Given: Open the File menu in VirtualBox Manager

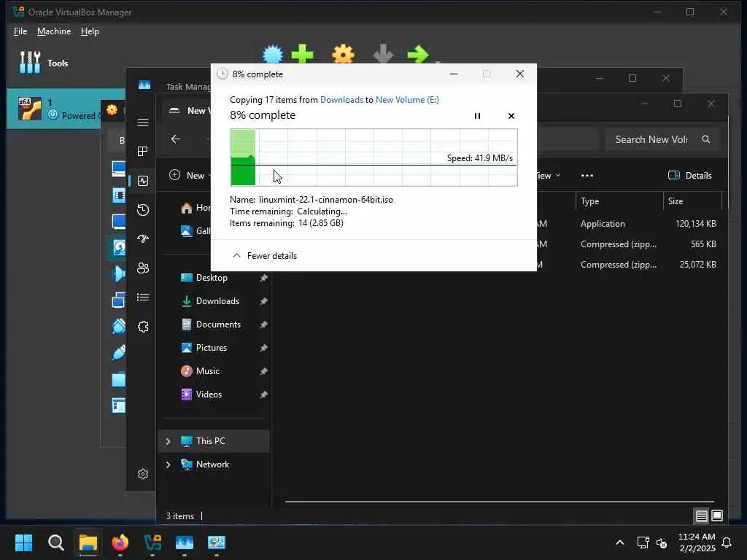Looking at the screenshot, I should coord(20,31).
